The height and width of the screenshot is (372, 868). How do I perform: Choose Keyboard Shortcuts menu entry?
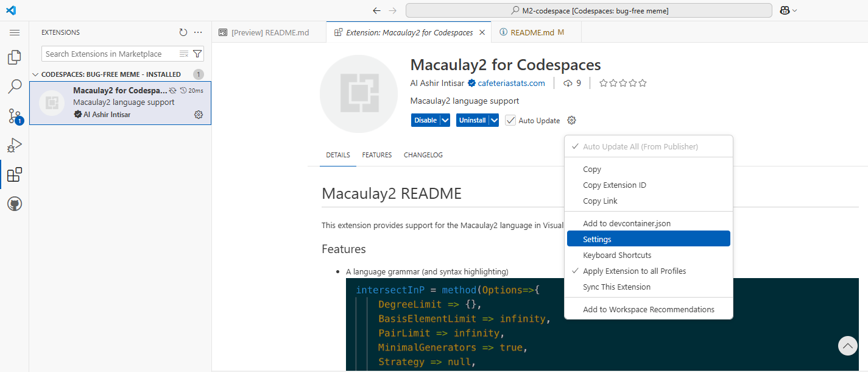[649, 255]
